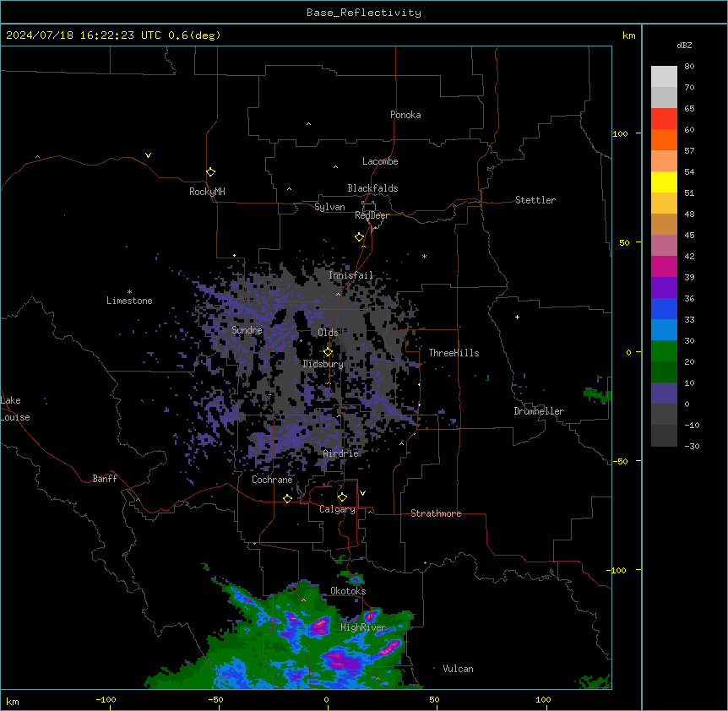Pick the magenta swatch in the dBZ legend

664,266
